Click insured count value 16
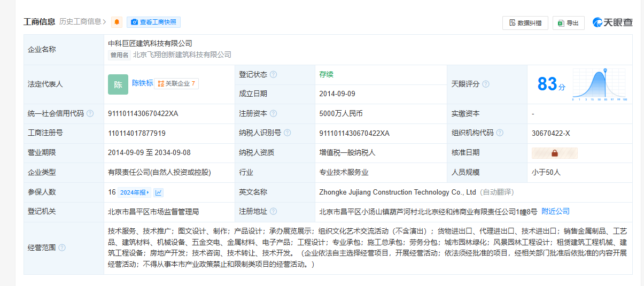This screenshot has height=286, width=644. 112,192
